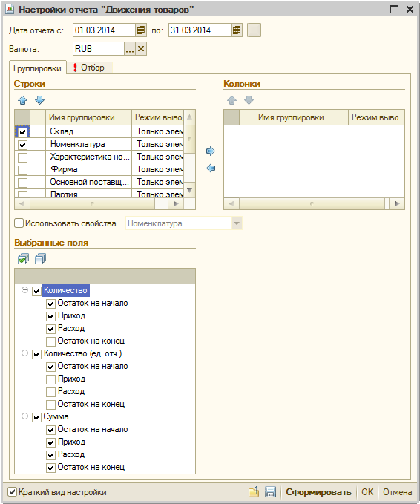
Task: Toggle Использовать свойства checkbox
Action: (19, 223)
